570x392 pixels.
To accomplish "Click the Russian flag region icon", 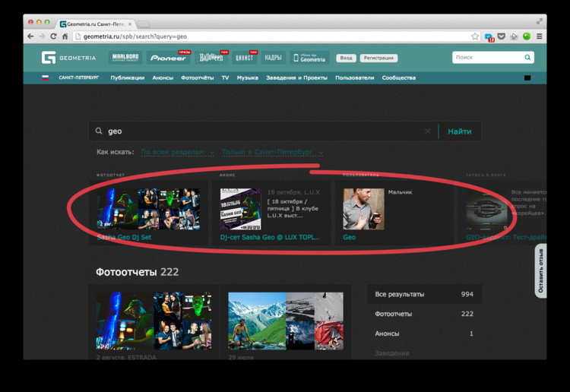I will tap(46, 77).
